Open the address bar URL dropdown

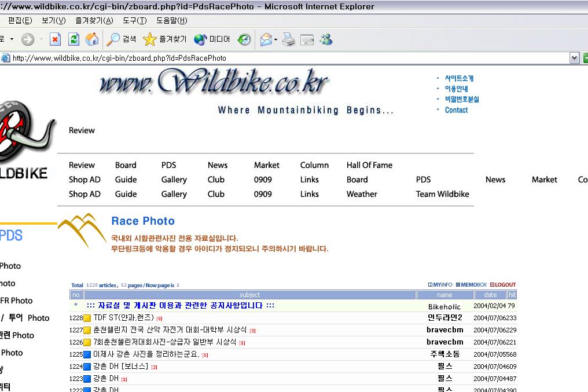click(574, 58)
